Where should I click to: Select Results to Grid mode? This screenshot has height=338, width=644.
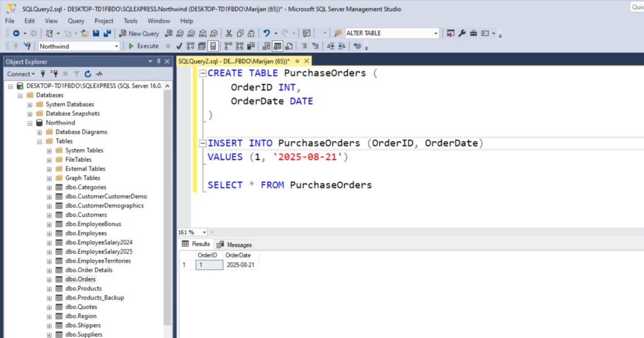click(277, 46)
